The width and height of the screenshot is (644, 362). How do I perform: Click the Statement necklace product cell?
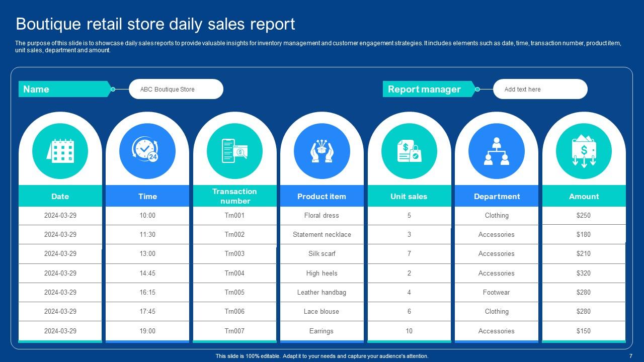click(322, 234)
